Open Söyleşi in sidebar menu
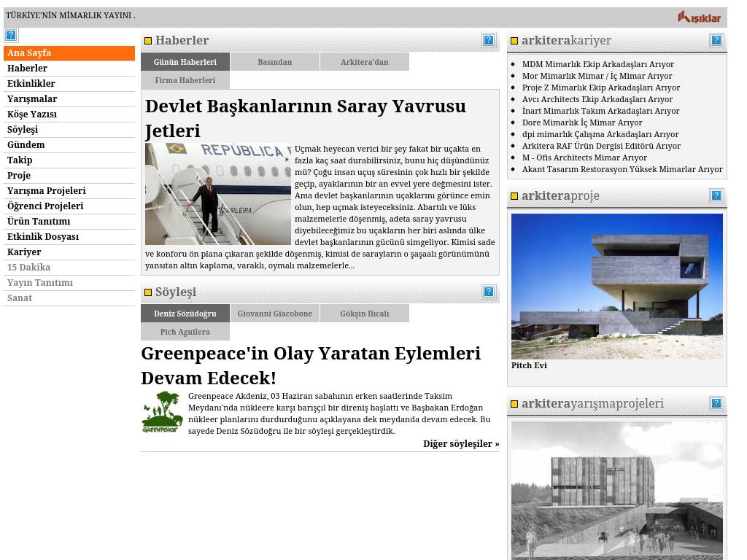747x560 pixels. pos(69,129)
